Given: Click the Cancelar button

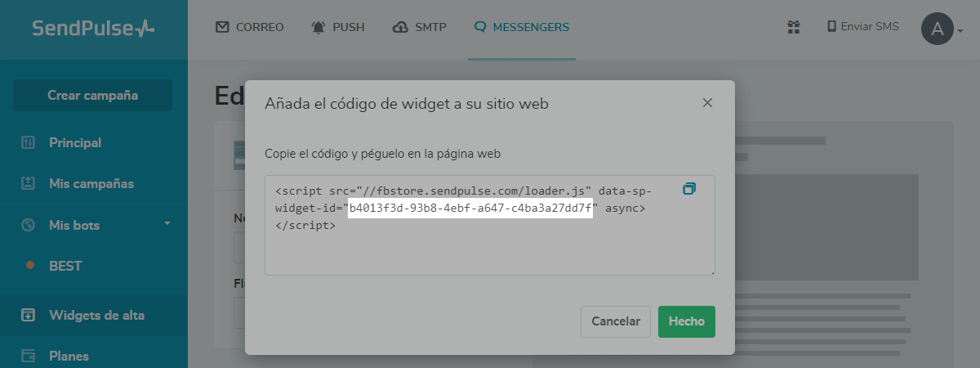Looking at the screenshot, I should [616, 321].
